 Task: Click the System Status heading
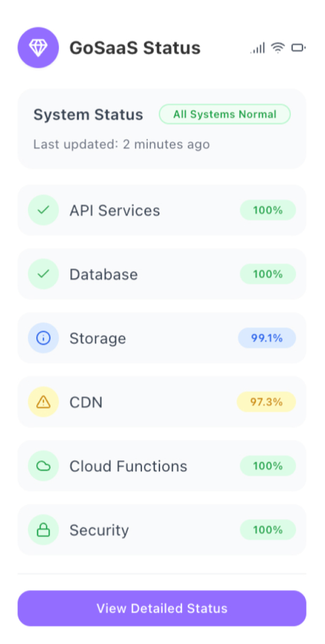coord(88,115)
